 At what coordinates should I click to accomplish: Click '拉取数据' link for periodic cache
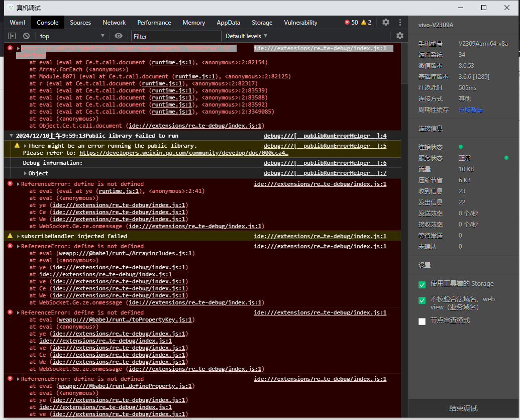coord(471,110)
